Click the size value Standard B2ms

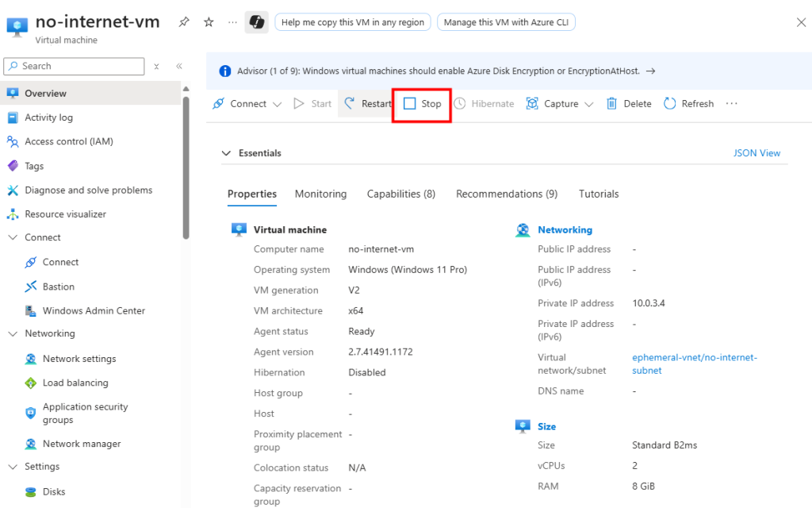pyautogui.click(x=665, y=445)
